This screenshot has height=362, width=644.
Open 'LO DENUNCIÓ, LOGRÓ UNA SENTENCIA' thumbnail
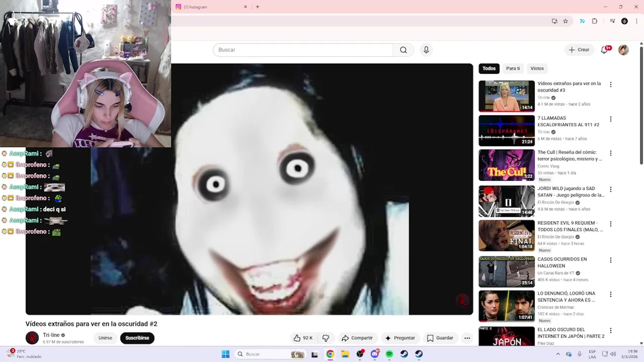tap(507, 306)
